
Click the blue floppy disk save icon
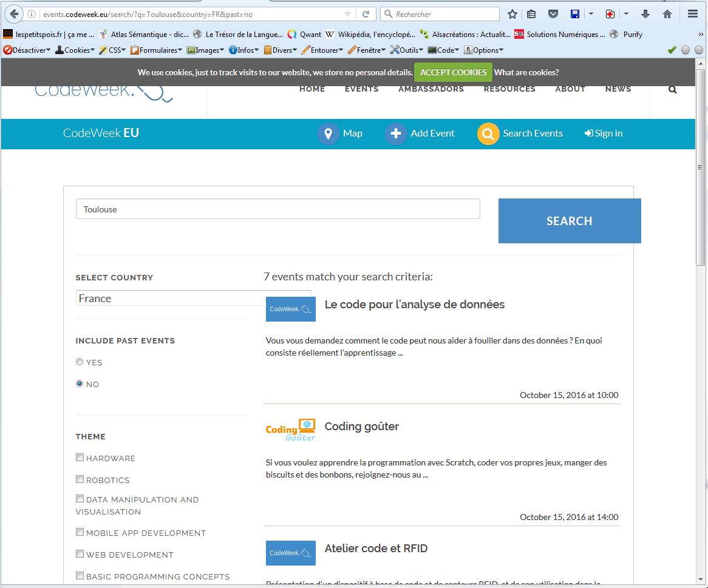(575, 14)
